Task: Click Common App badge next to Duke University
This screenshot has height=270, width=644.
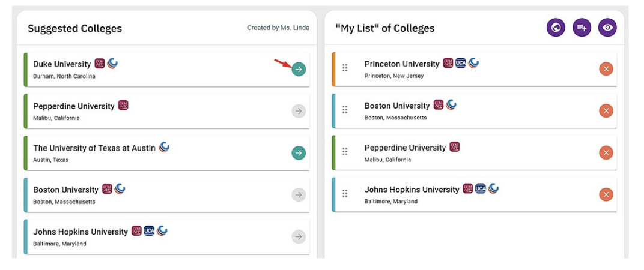Action: point(99,63)
